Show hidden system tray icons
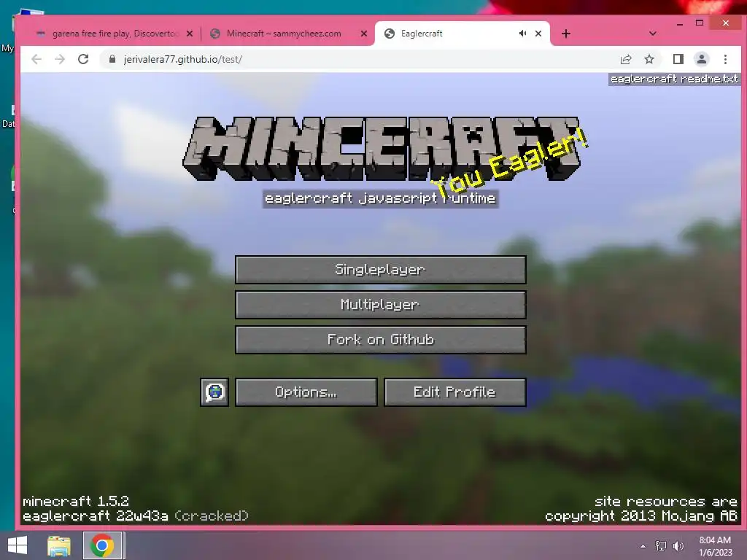The height and width of the screenshot is (560, 747). coord(643,546)
